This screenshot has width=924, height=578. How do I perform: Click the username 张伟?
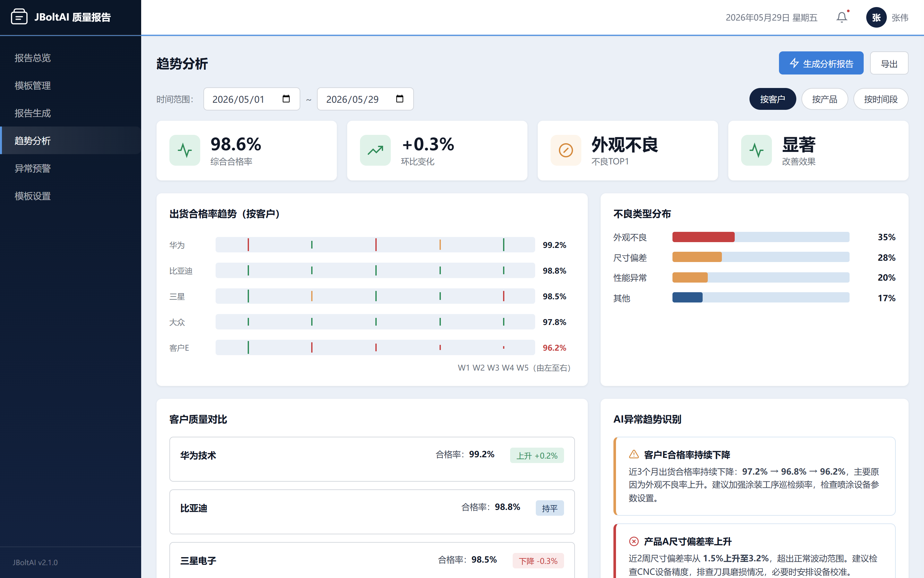pyautogui.click(x=900, y=18)
